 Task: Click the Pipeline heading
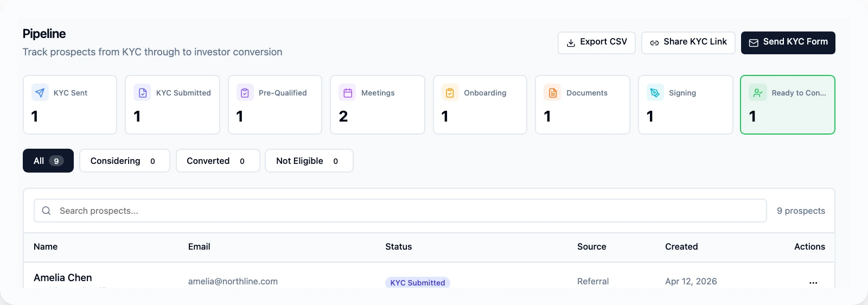pos(44,34)
